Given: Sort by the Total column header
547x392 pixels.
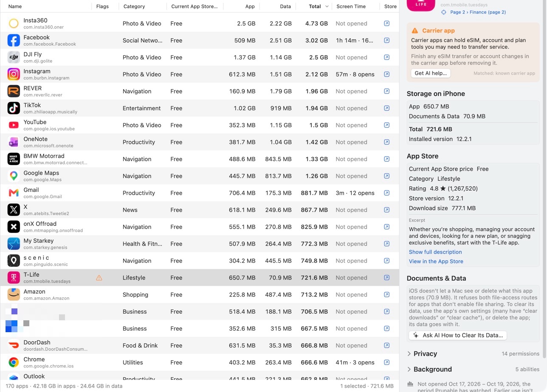Looking at the screenshot, I should coord(314,6).
